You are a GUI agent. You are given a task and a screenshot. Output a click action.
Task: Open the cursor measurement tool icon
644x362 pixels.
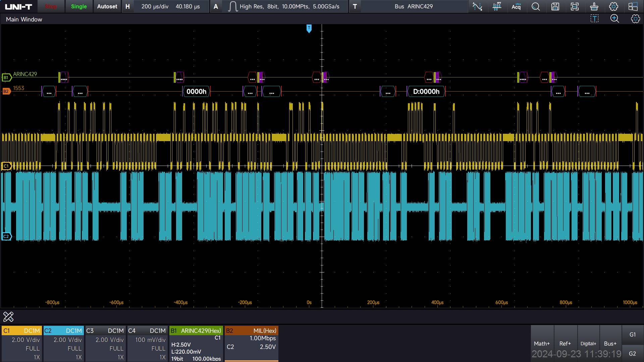477,6
